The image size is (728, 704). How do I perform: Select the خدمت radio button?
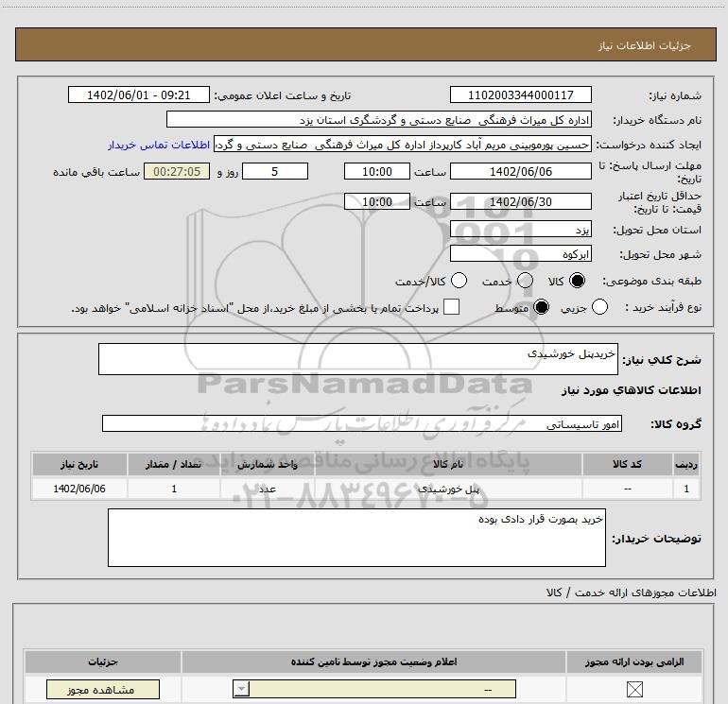(525, 281)
